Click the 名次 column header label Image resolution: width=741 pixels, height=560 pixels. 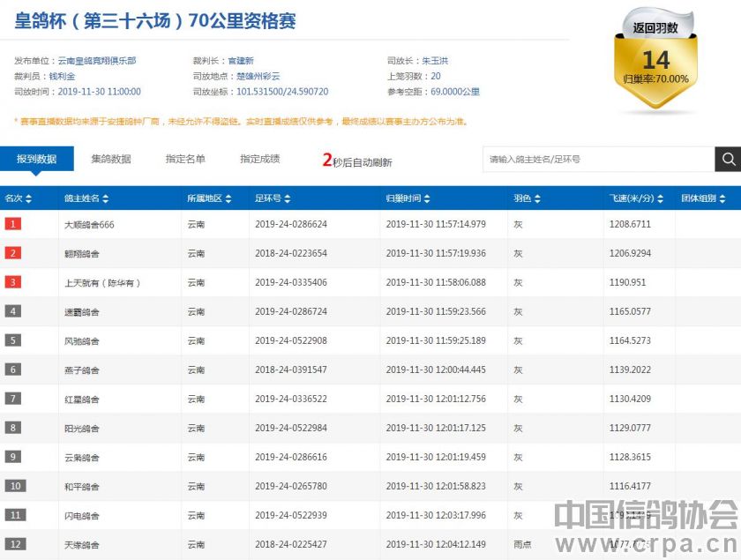(x=13, y=198)
